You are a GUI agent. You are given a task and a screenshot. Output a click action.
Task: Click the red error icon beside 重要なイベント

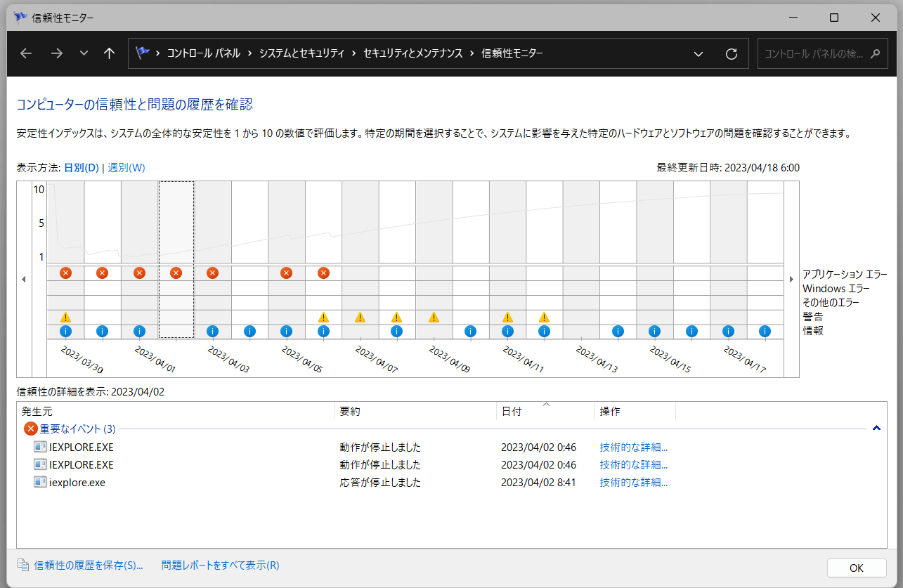[31, 429]
